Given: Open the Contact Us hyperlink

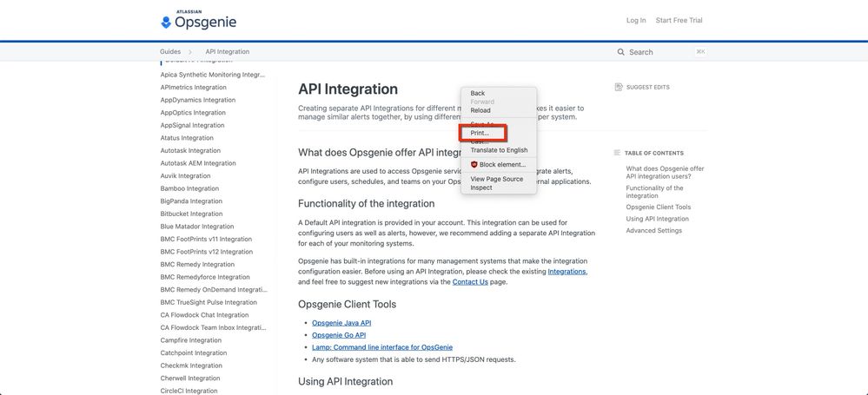Looking at the screenshot, I should (470, 281).
